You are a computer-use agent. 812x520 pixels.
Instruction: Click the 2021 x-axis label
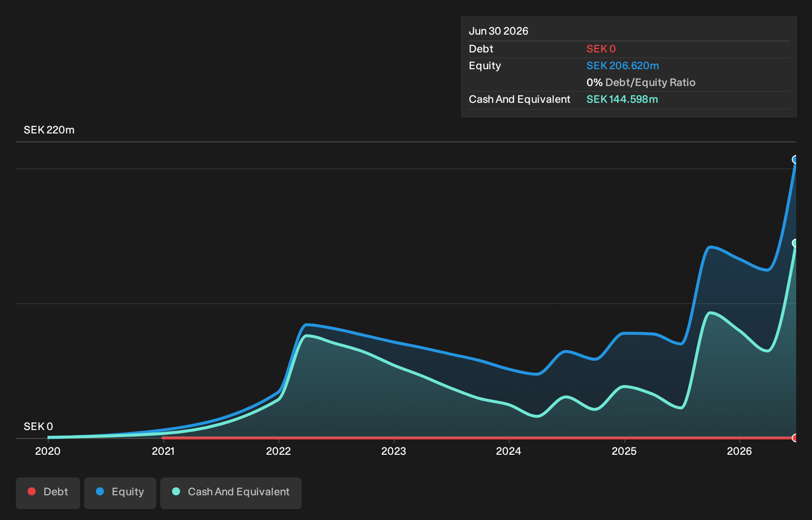(x=163, y=451)
